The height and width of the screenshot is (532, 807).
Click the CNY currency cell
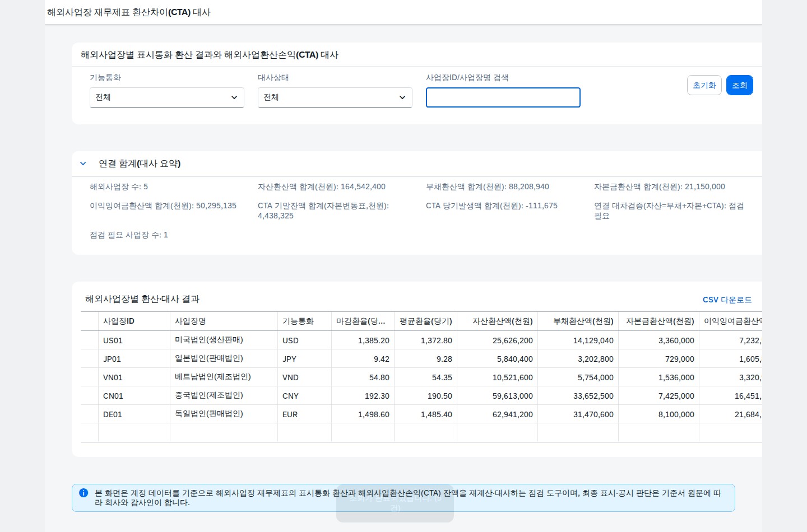click(305, 396)
